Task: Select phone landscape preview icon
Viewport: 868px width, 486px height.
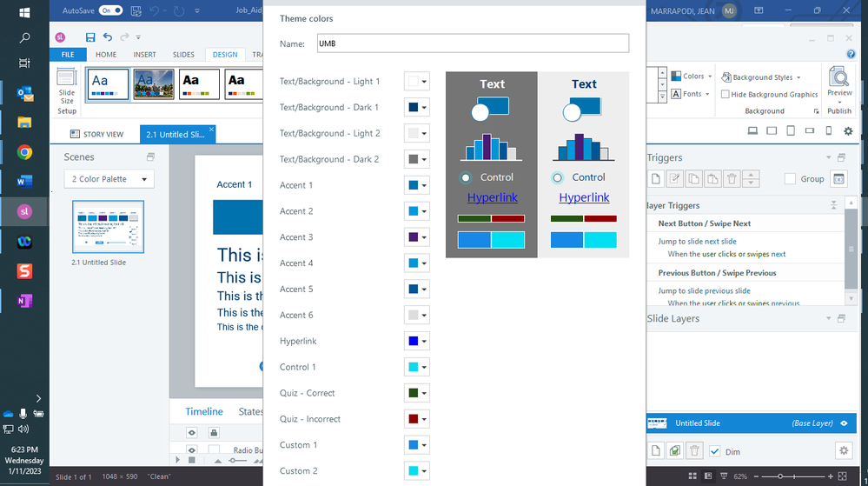Action: pyautogui.click(x=810, y=130)
